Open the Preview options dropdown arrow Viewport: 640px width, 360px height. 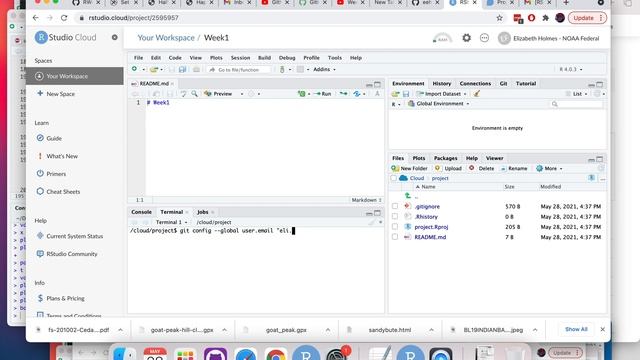point(242,94)
